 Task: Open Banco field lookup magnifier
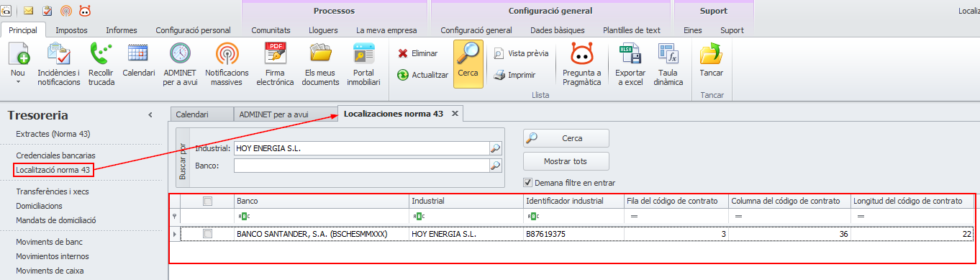(495, 166)
